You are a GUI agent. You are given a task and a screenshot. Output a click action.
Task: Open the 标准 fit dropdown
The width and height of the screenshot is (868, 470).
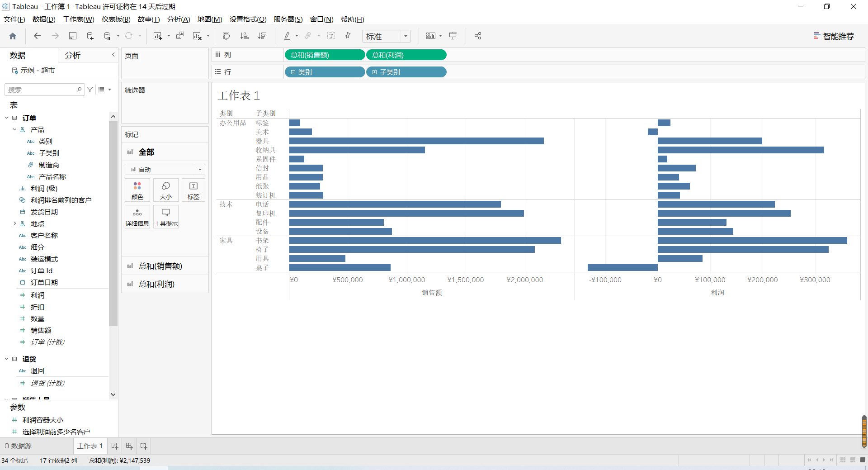tap(405, 36)
